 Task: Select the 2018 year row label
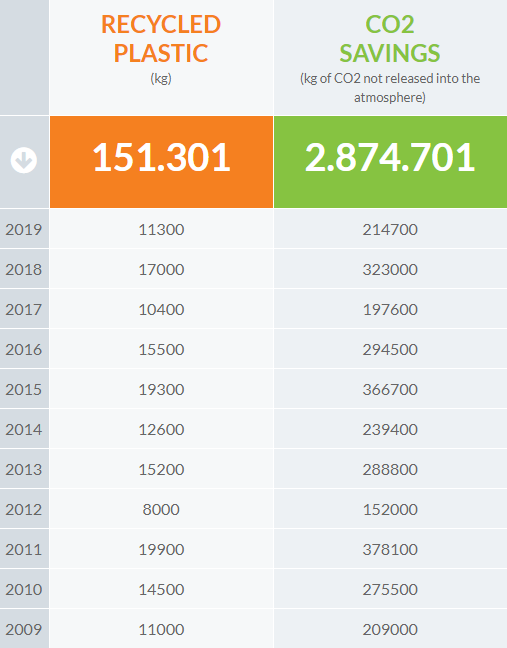(24, 269)
